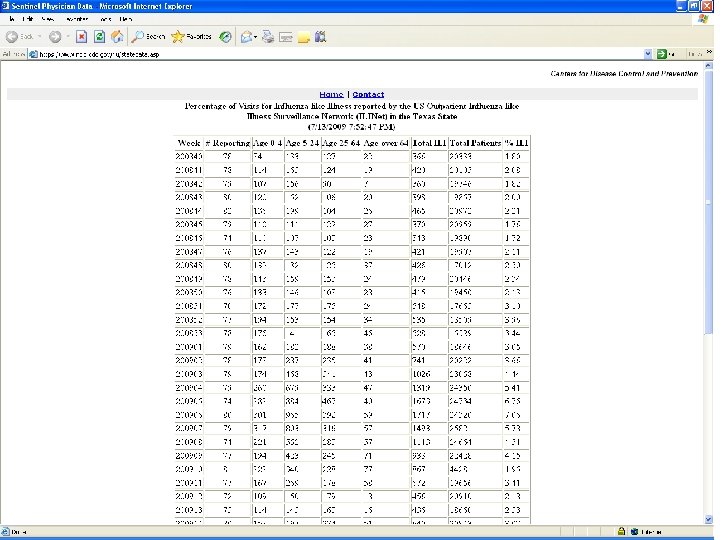Click the 'Week' column header
The width and height of the screenshot is (720, 540).
click(x=189, y=143)
